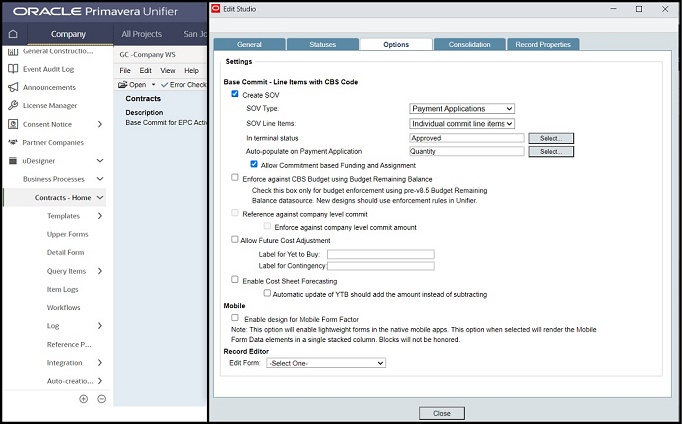
Task: Click the General Construction chart icon in sidebar
Action: click(13, 51)
